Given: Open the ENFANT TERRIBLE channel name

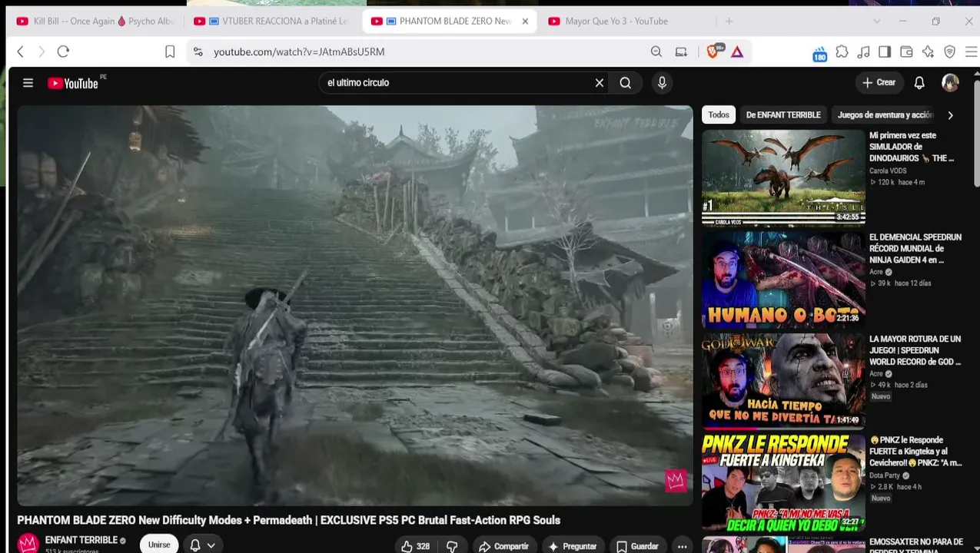Looking at the screenshot, I should pos(81,541).
